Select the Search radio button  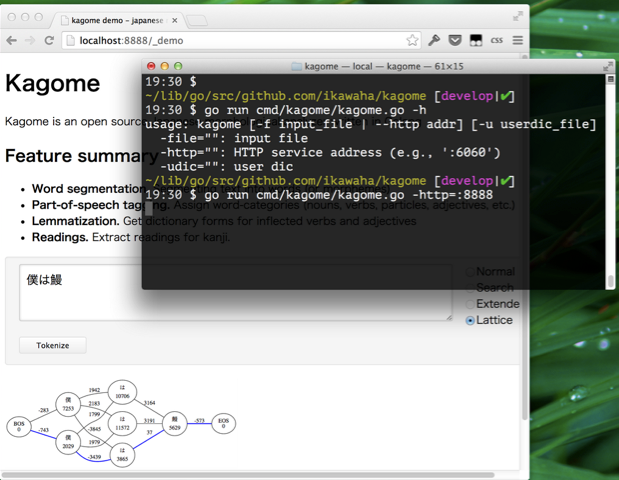click(x=470, y=288)
